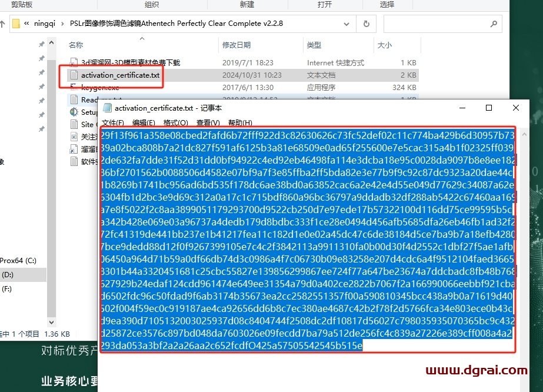The height and width of the screenshot is (392, 543).
Task: Click 324 KB size cell
Action: (x=404, y=87)
